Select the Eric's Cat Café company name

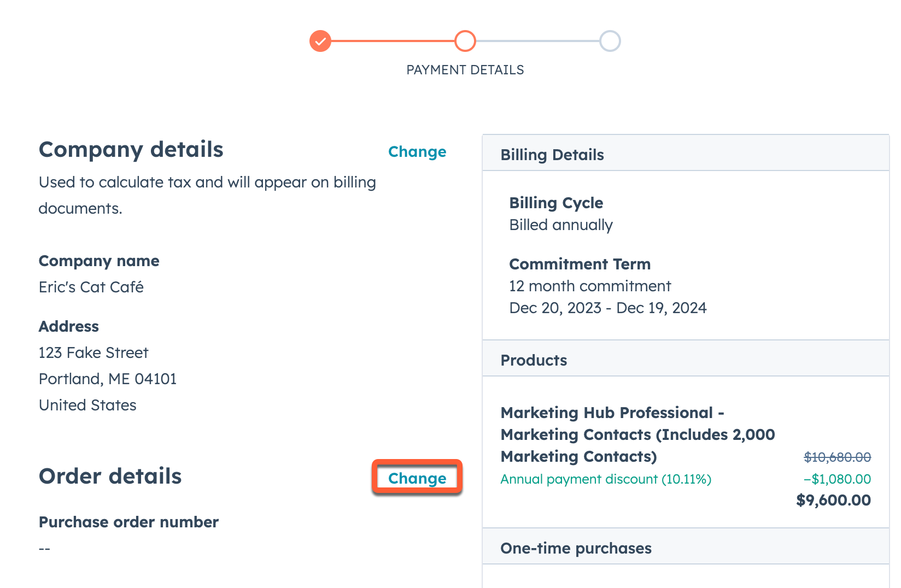pyautogui.click(x=91, y=287)
